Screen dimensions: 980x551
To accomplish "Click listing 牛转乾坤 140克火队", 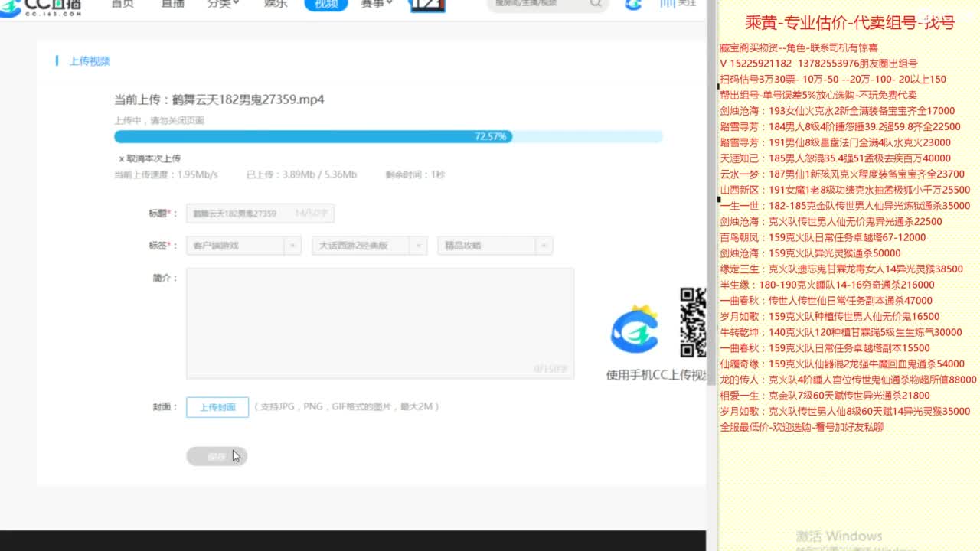I will tap(841, 332).
